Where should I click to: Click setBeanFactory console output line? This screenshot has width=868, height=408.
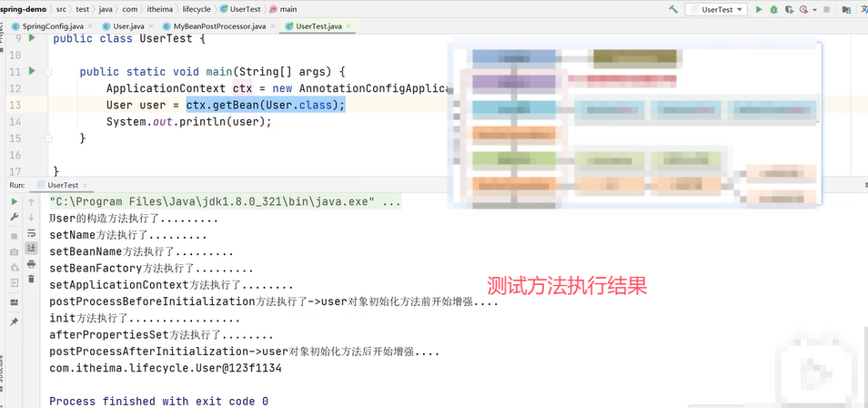pos(151,269)
